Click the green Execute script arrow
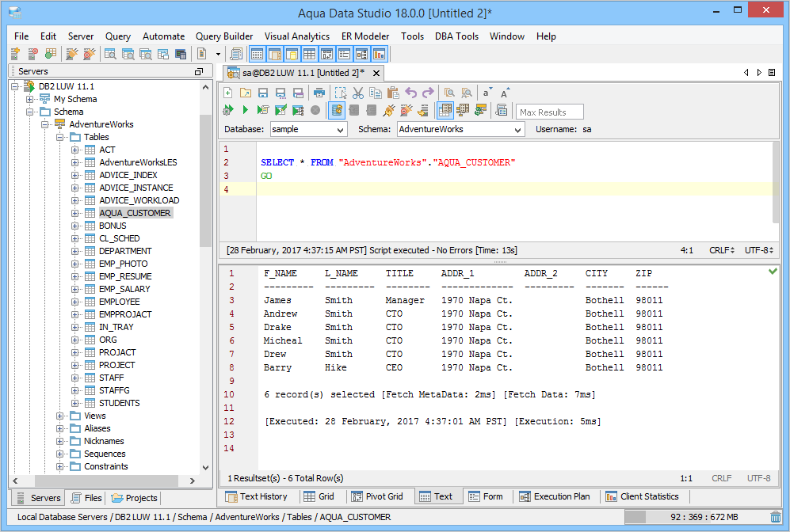This screenshot has width=790, height=532. coord(246,110)
